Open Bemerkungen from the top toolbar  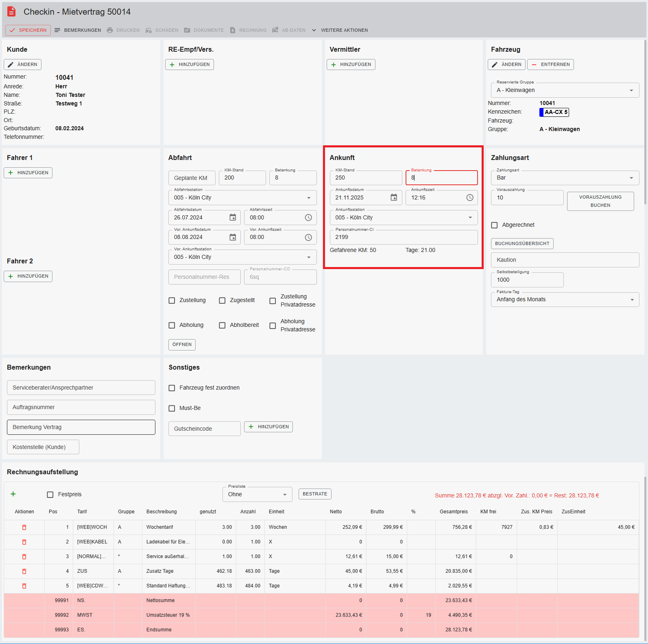[78, 30]
